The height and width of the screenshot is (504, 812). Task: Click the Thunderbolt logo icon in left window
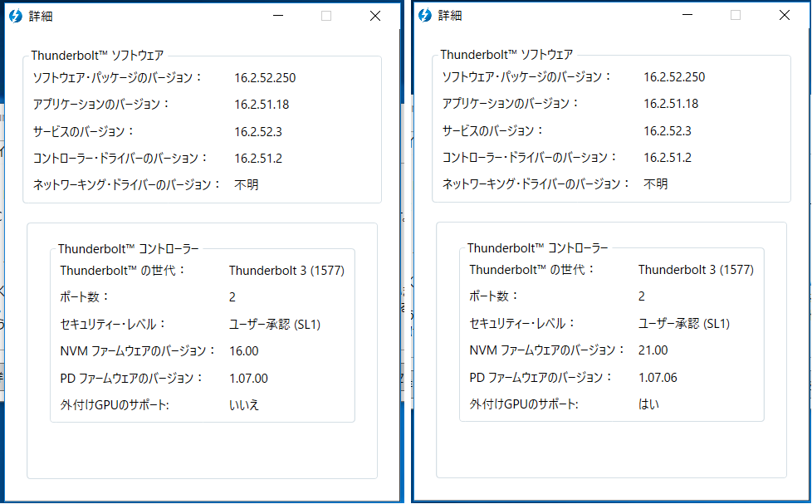[16, 16]
